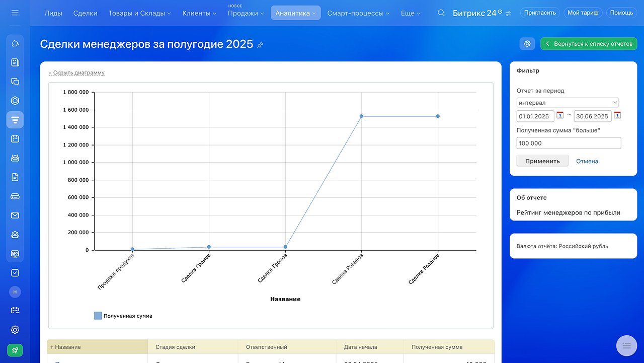
Task: Open the collaboration icon in left sidebar
Action: (15, 44)
